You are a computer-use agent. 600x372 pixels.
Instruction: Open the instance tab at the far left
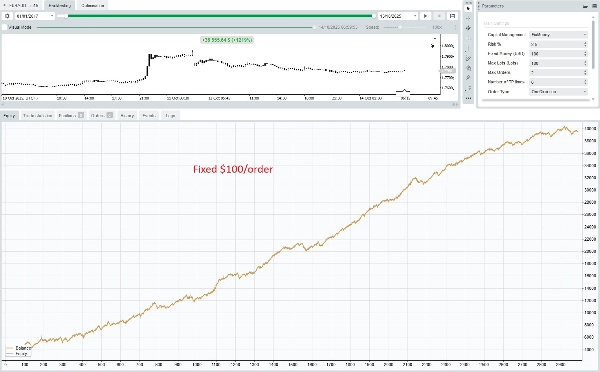click(x=21, y=5)
